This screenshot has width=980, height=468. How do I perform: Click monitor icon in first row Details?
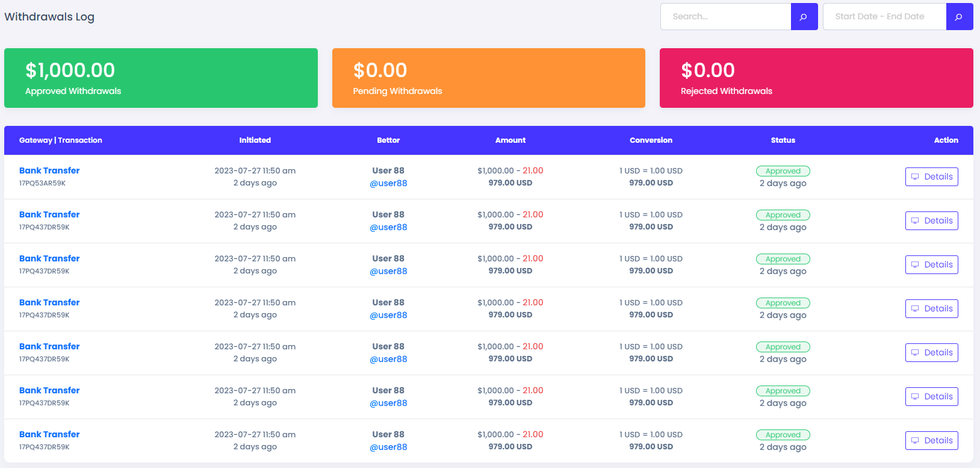tap(915, 176)
